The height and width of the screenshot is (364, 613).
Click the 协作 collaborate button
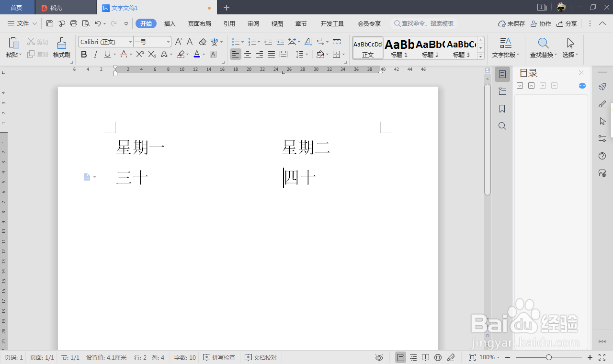(541, 23)
